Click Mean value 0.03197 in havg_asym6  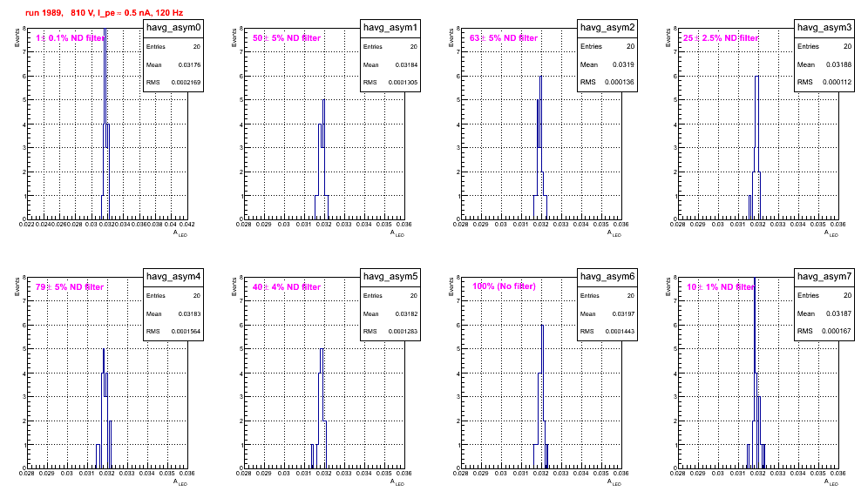point(623,313)
